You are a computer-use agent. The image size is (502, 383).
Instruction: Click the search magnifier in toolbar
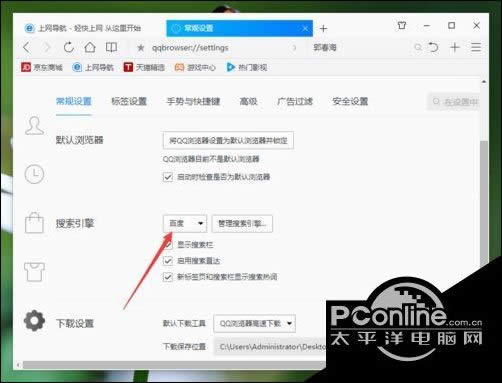pyautogui.click(x=418, y=47)
